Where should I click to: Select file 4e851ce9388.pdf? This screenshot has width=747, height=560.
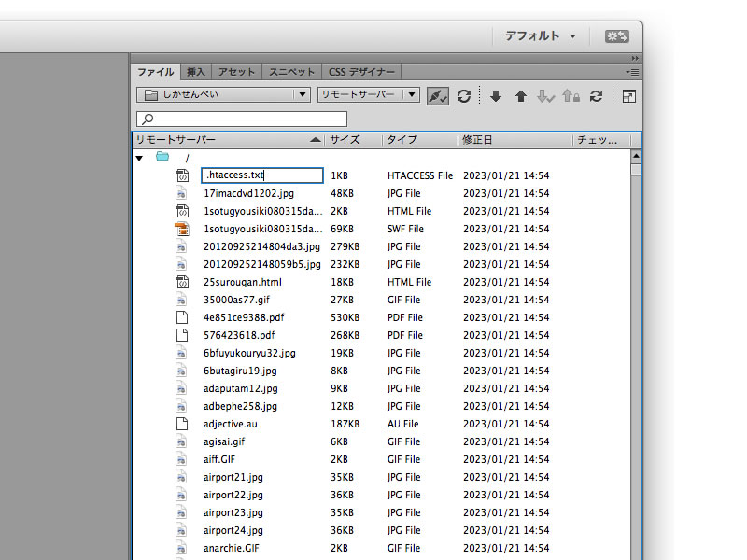[x=244, y=317]
